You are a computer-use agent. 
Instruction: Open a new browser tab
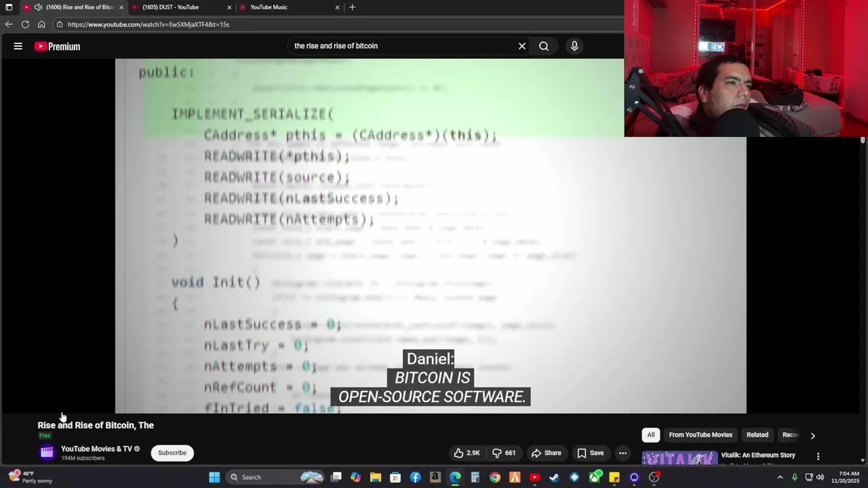[352, 7]
